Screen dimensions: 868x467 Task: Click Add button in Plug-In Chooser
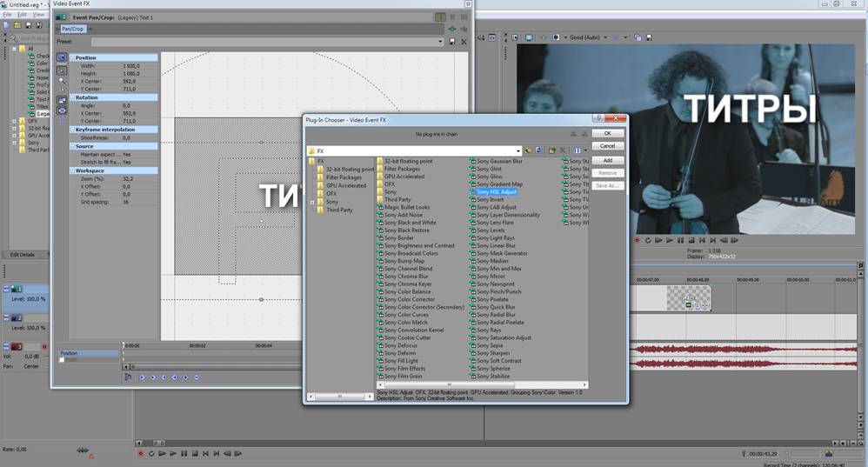pyautogui.click(x=608, y=161)
